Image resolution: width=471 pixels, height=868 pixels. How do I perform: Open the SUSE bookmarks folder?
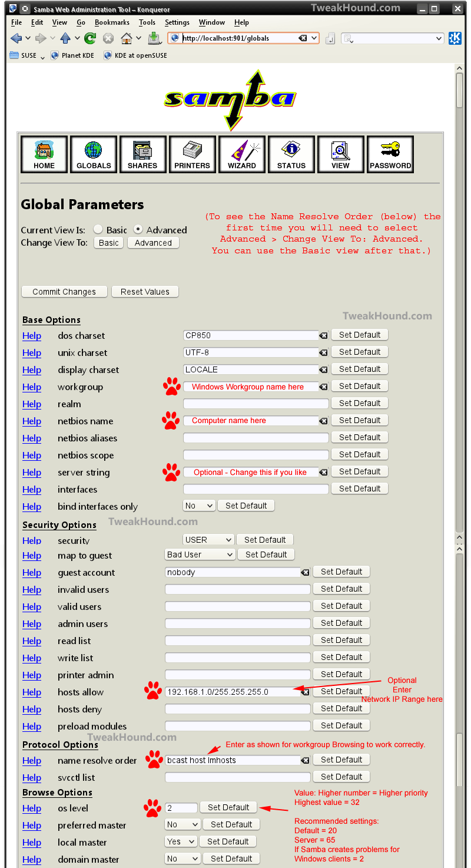28,55
